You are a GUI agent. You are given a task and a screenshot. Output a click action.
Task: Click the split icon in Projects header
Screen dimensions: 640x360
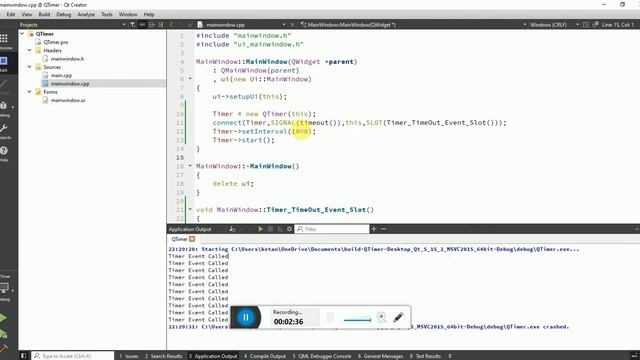pyautogui.click(x=151, y=25)
